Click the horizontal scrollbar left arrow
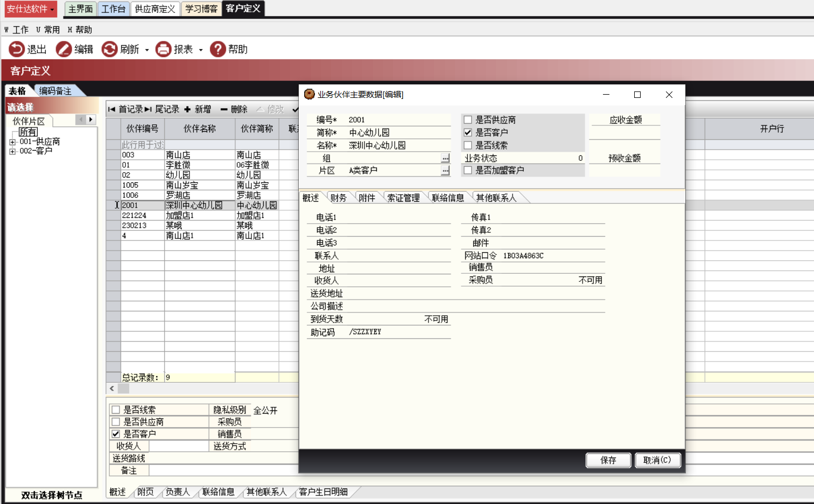 click(112, 388)
